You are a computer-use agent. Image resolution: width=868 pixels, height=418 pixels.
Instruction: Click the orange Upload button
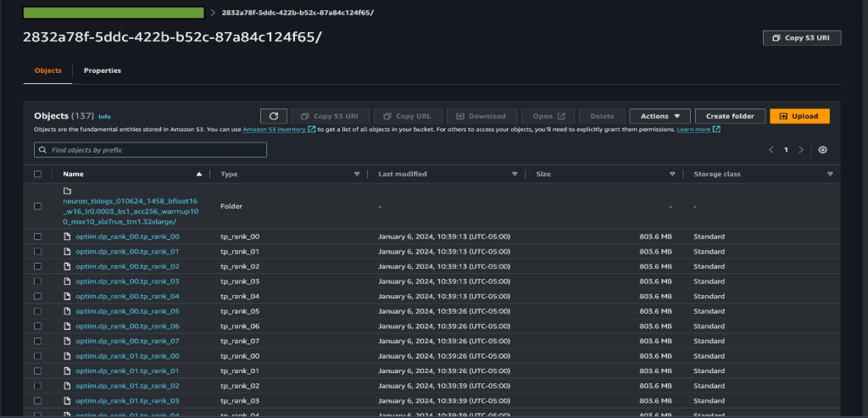point(799,116)
